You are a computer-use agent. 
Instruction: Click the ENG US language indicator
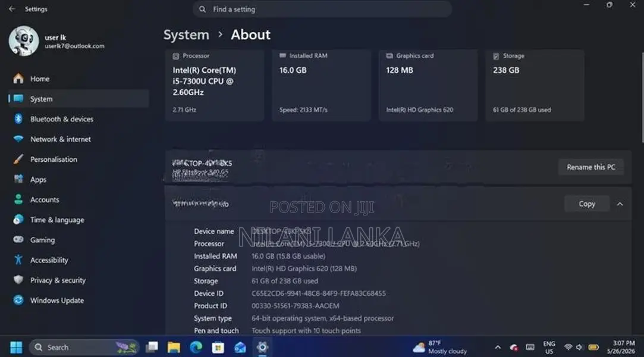549,347
